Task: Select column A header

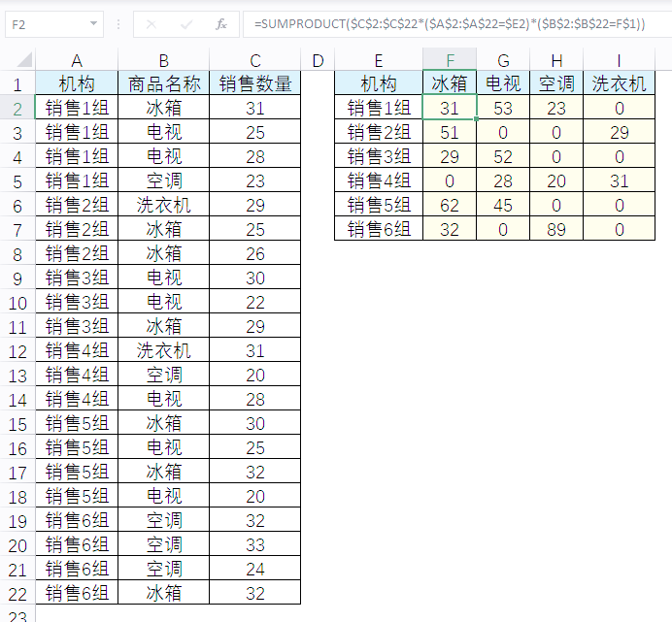Action: coord(77,60)
